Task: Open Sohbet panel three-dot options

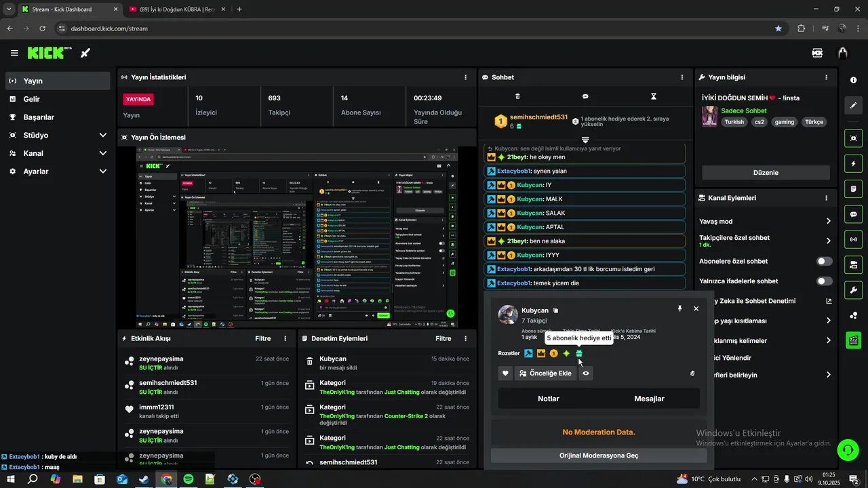Action: [x=682, y=77]
